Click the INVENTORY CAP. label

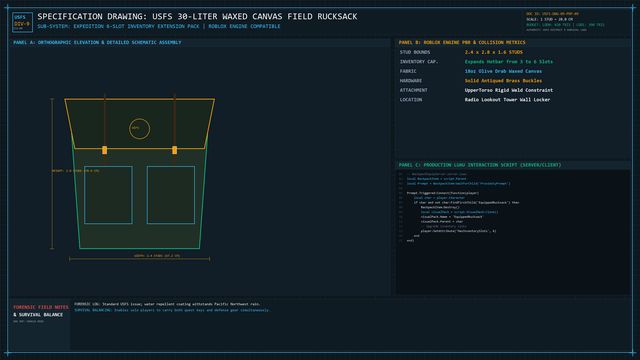point(419,62)
